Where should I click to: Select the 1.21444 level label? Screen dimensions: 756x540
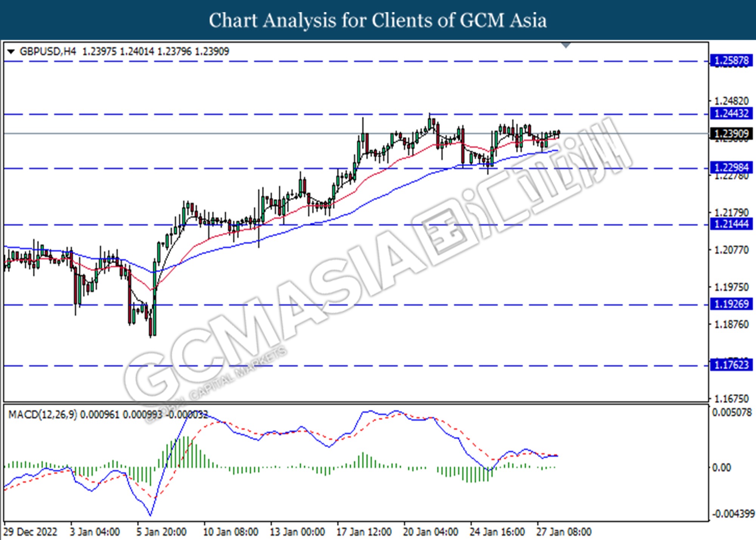[x=731, y=224]
